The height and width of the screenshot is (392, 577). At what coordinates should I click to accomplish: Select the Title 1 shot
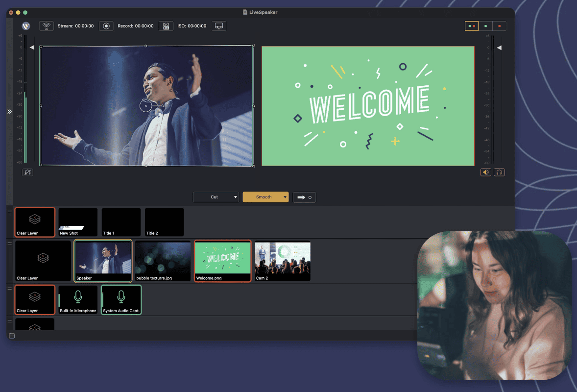pos(121,222)
